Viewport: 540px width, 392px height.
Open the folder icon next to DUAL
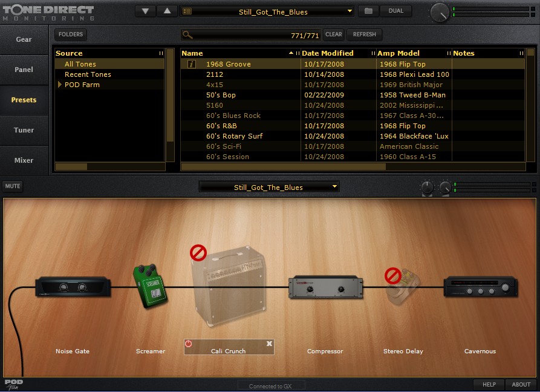[x=368, y=11]
